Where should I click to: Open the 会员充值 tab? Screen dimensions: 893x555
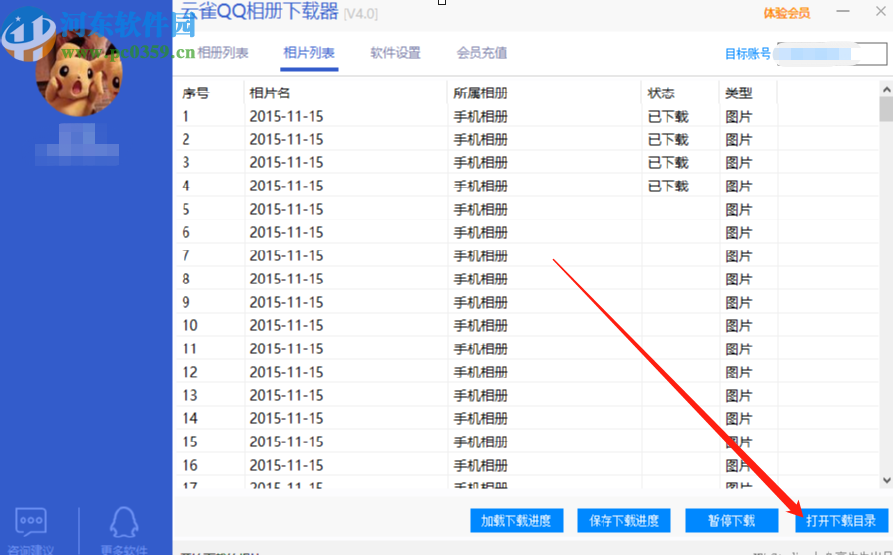[482, 53]
